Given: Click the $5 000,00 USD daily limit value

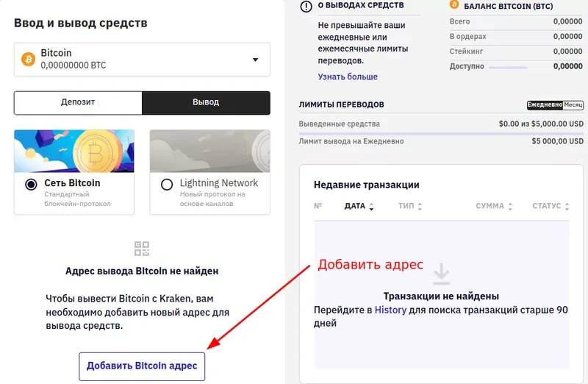Looking at the screenshot, I should tap(557, 141).
